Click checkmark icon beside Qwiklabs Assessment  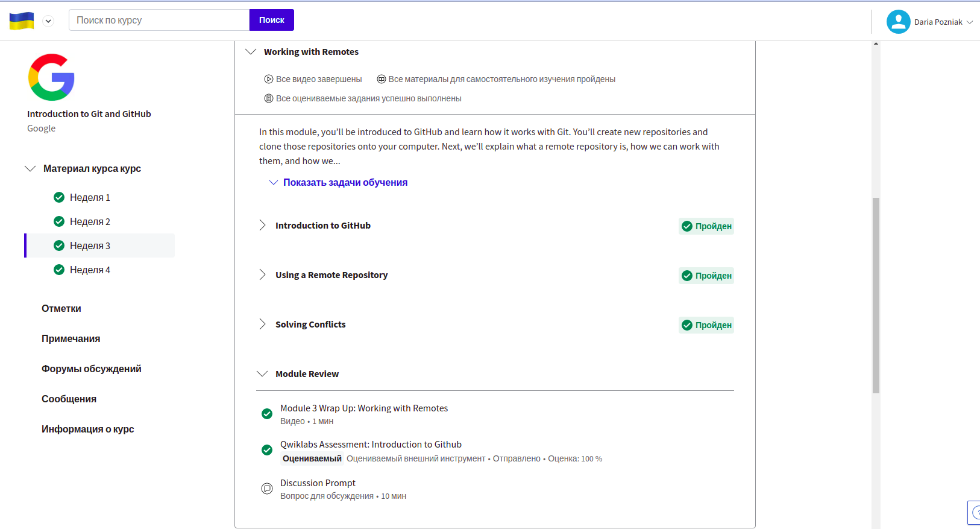267,450
